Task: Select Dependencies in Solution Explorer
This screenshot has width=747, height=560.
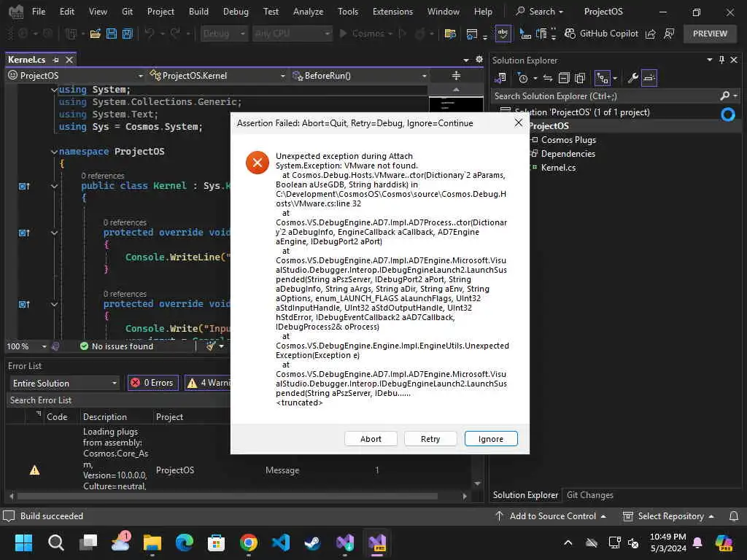Action: click(568, 153)
